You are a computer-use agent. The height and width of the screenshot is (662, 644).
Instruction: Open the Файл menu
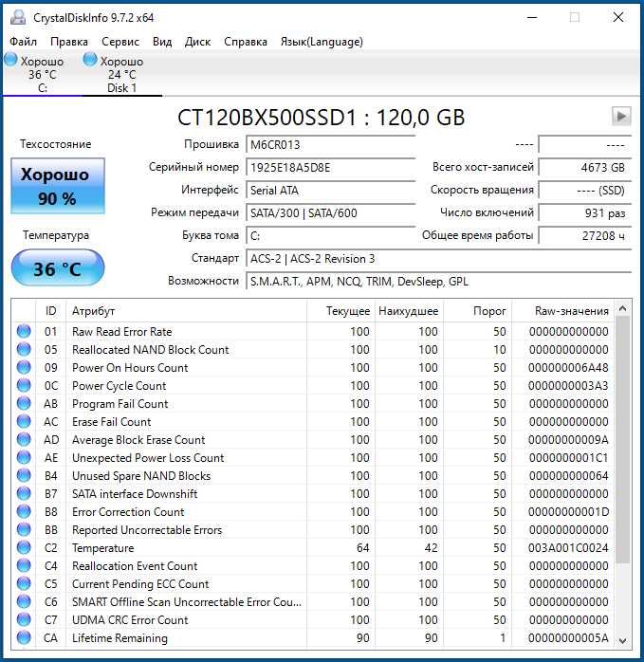(23, 42)
